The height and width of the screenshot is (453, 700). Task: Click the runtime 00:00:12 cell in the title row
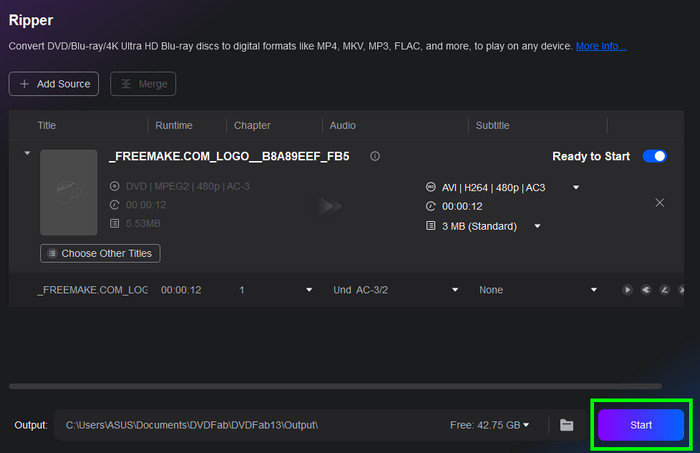click(x=181, y=290)
